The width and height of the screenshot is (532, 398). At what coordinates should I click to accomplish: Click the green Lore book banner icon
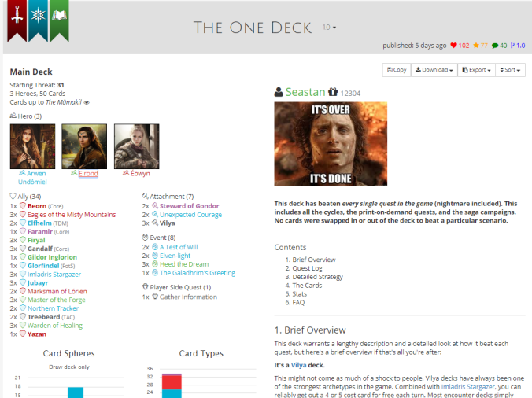pyautogui.click(x=59, y=20)
